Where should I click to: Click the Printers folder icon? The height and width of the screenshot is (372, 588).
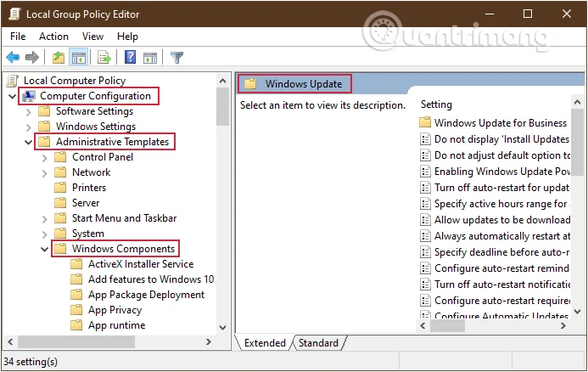pyautogui.click(x=60, y=188)
